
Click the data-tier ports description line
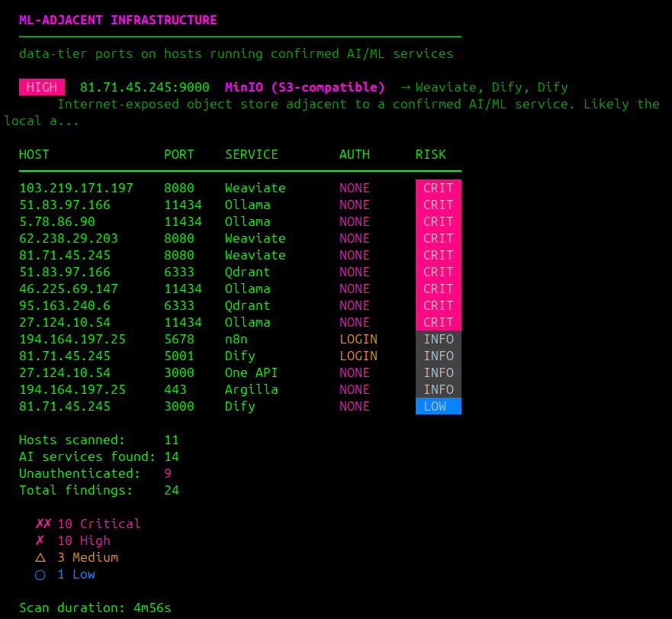pyautogui.click(x=236, y=53)
